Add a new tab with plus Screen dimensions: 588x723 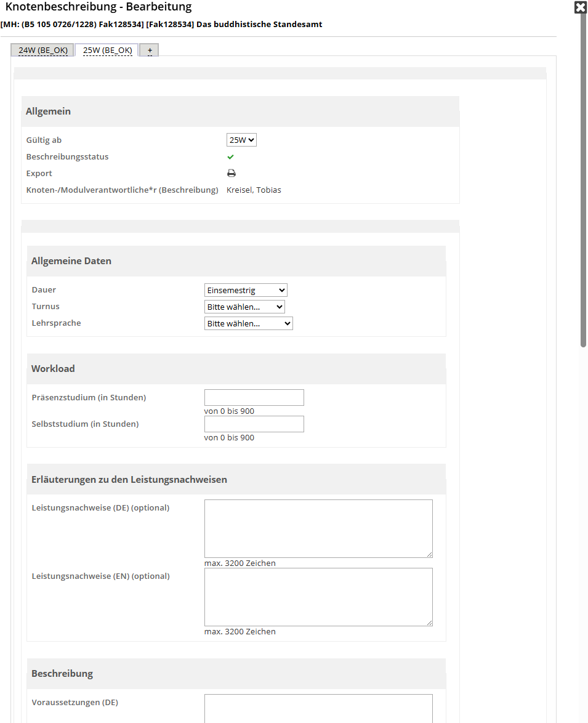150,50
